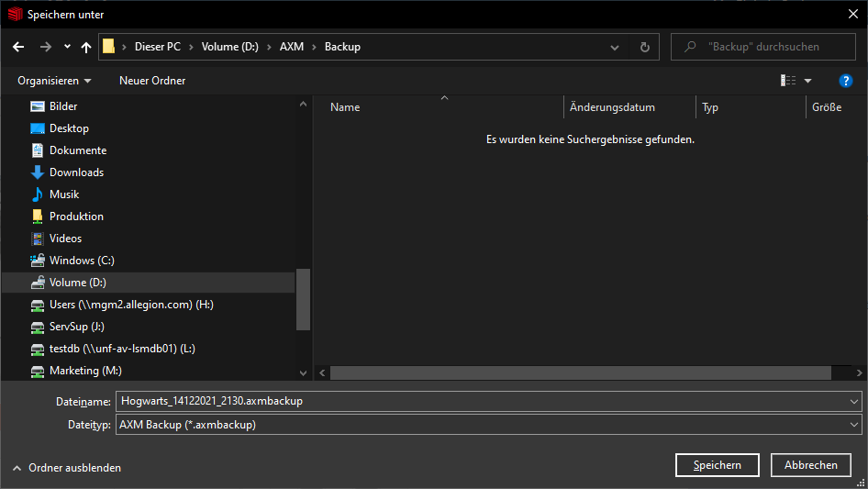Select Windows (C:) drive
868x489 pixels.
point(82,261)
